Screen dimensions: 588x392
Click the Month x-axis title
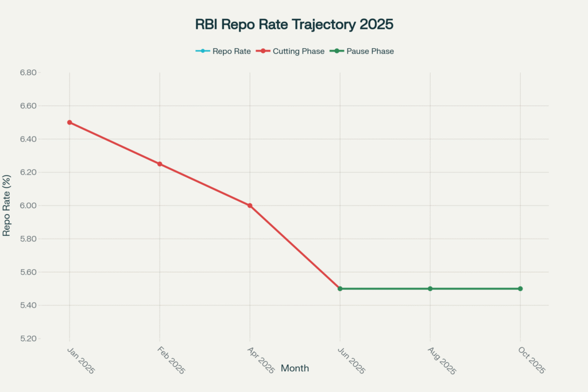point(295,368)
